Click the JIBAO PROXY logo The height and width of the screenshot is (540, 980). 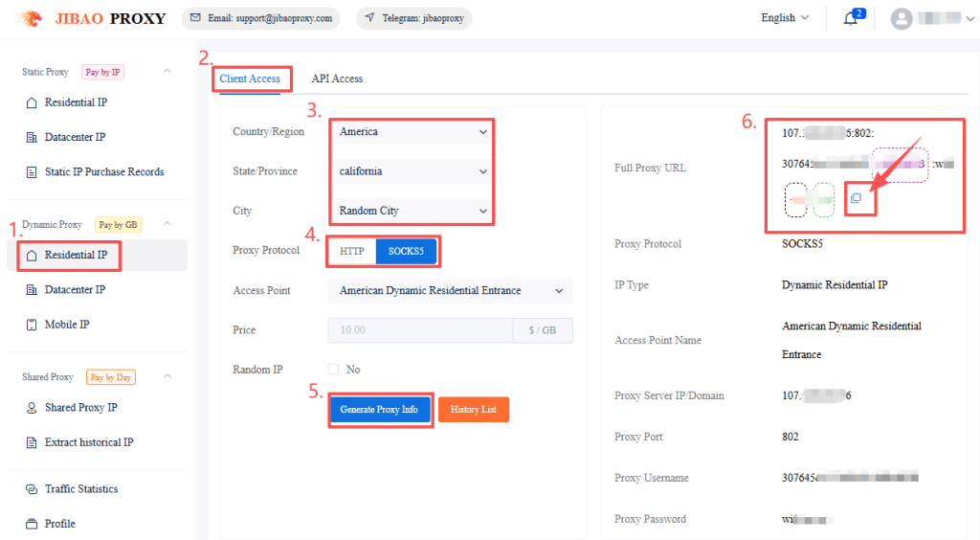pyautogui.click(x=93, y=18)
